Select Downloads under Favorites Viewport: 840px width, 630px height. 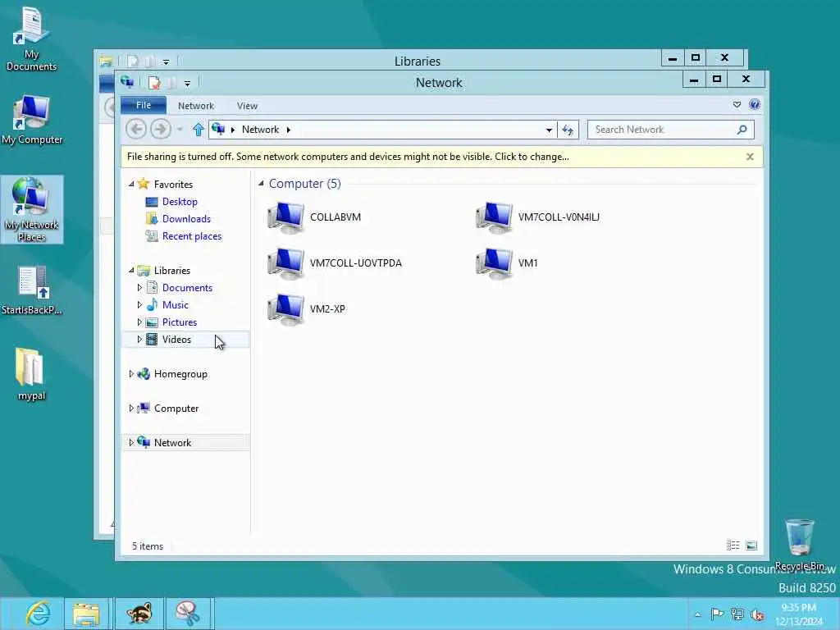[x=186, y=218]
